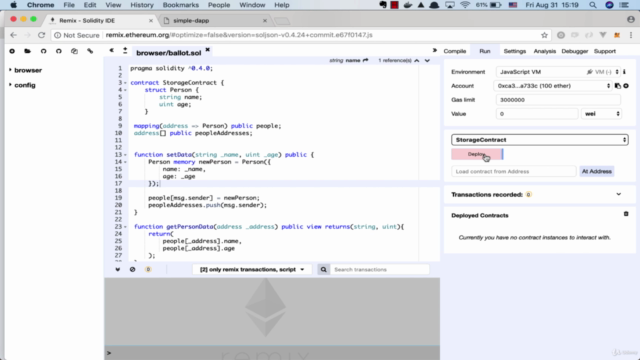Open the StorageContract contract selector

click(540, 140)
